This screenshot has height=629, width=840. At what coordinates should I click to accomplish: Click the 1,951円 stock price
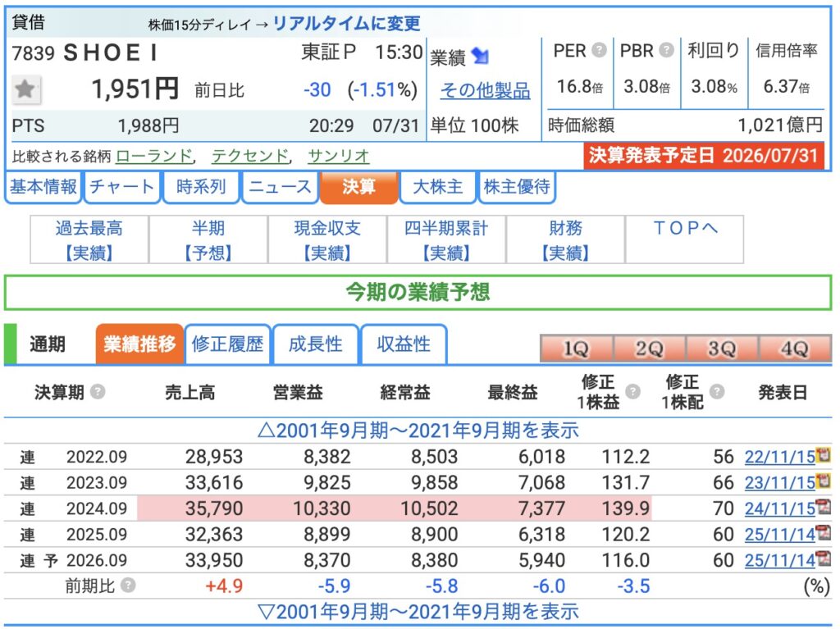(135, 89)
